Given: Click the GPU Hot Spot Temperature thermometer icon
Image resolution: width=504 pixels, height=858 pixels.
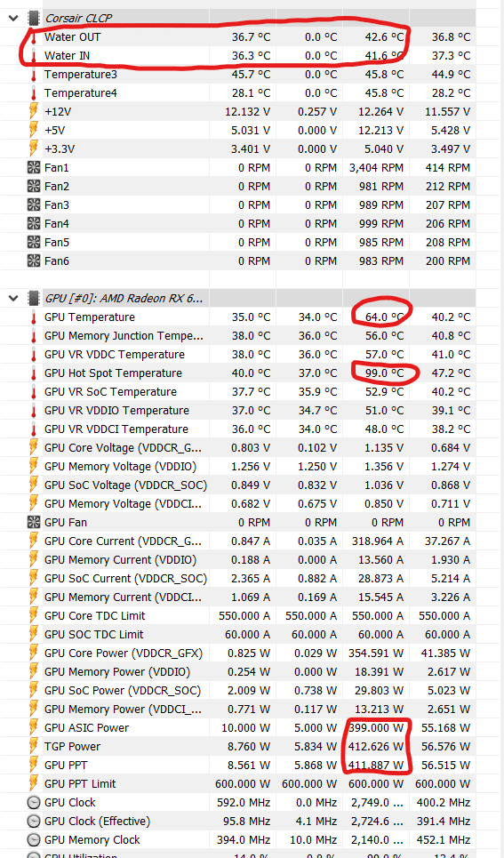Looking at the screenshot, I should pos(34,373).
